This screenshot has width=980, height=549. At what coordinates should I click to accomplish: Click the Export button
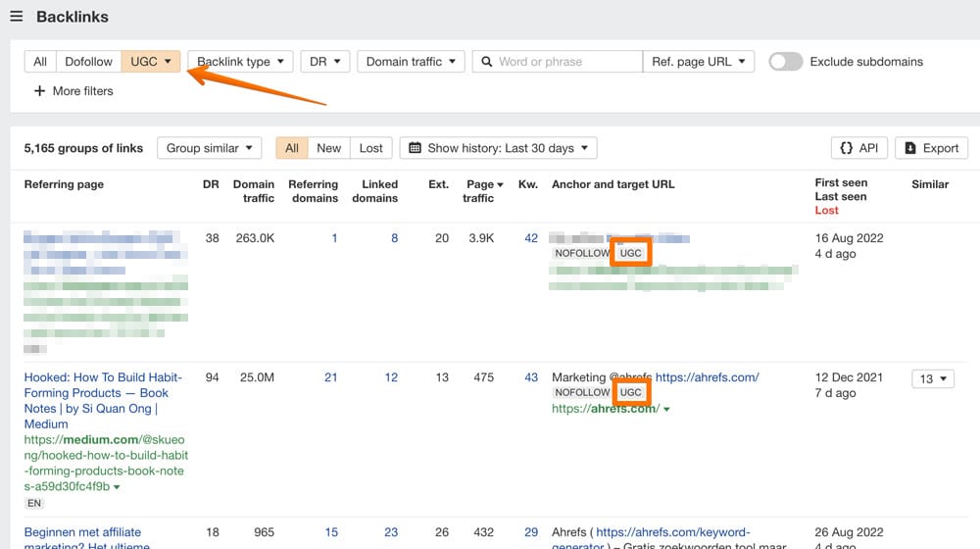click(x=931, y=148)
